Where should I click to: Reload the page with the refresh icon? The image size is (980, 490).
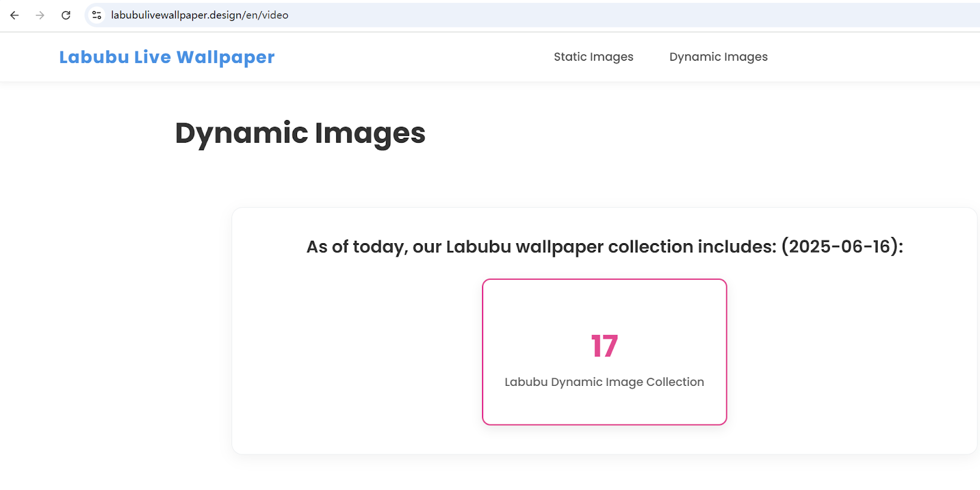click(x=66, y=15)
